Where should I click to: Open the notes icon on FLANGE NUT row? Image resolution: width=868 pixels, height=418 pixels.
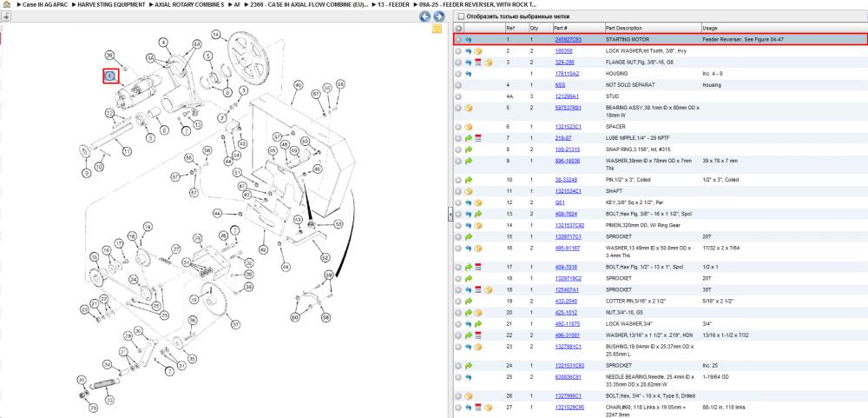478,63
